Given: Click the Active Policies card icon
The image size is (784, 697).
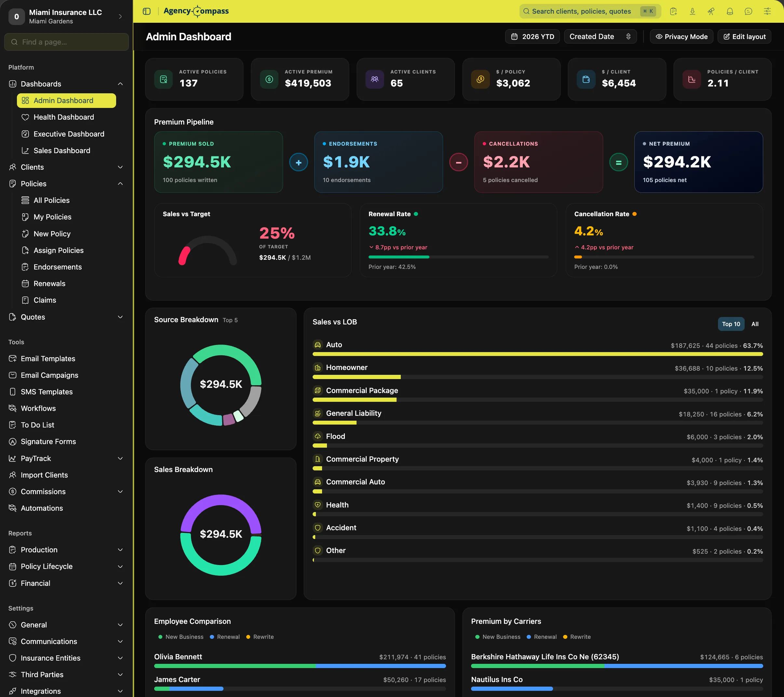Looking at the screenshot, I should [x=163, y=79].
